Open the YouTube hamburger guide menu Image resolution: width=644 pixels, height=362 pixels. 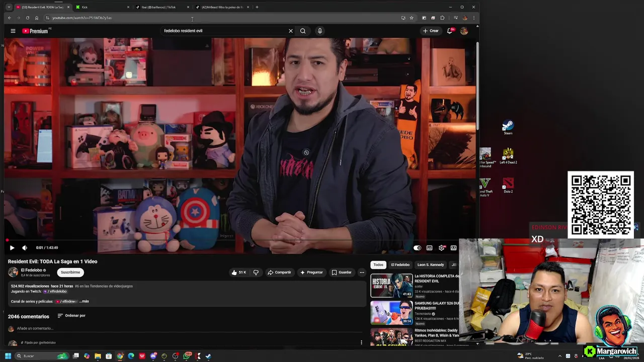point(13,31)
